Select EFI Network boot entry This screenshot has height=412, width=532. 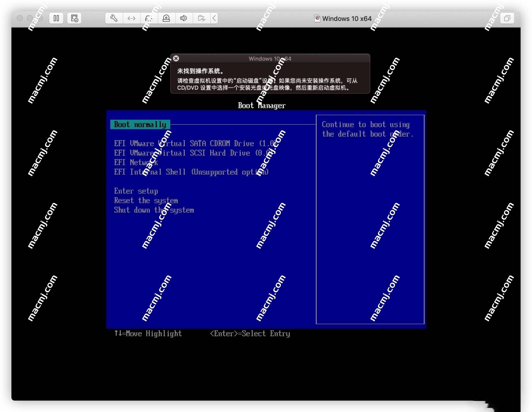[136, 163]
